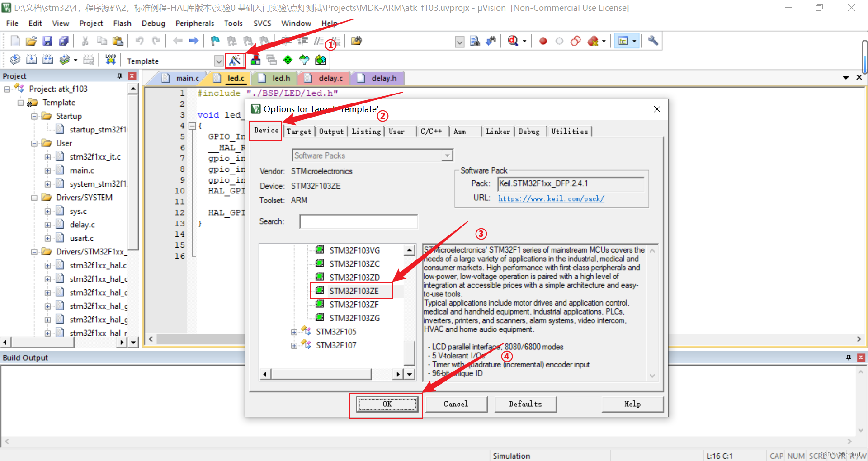Viewport: 868px width, 461px height.
Task: Open the editor tab list dropdown arrow
Action: click(846, 78)
